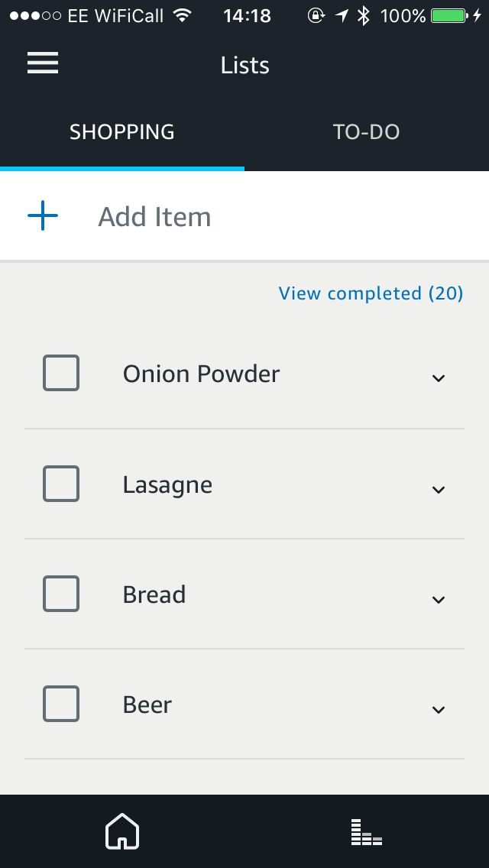Open the now playing equalizer icon
The image size is (489, 868).
click(x=367, y=831)
